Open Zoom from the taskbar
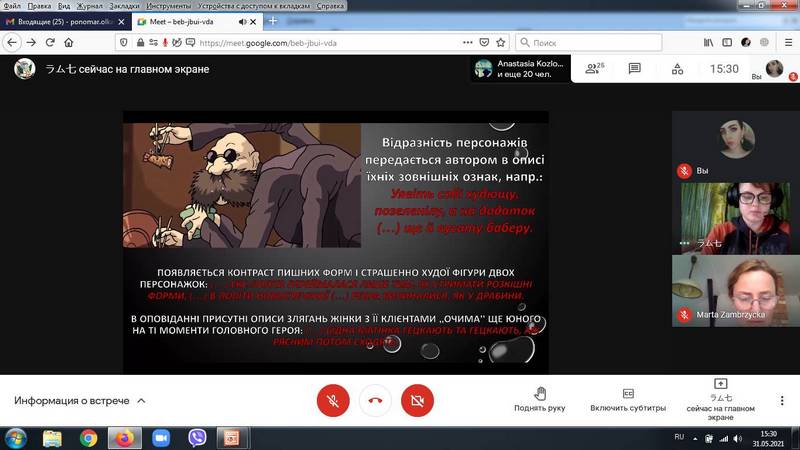This screenshot has height=450, width=800. [x=161, y=438]
